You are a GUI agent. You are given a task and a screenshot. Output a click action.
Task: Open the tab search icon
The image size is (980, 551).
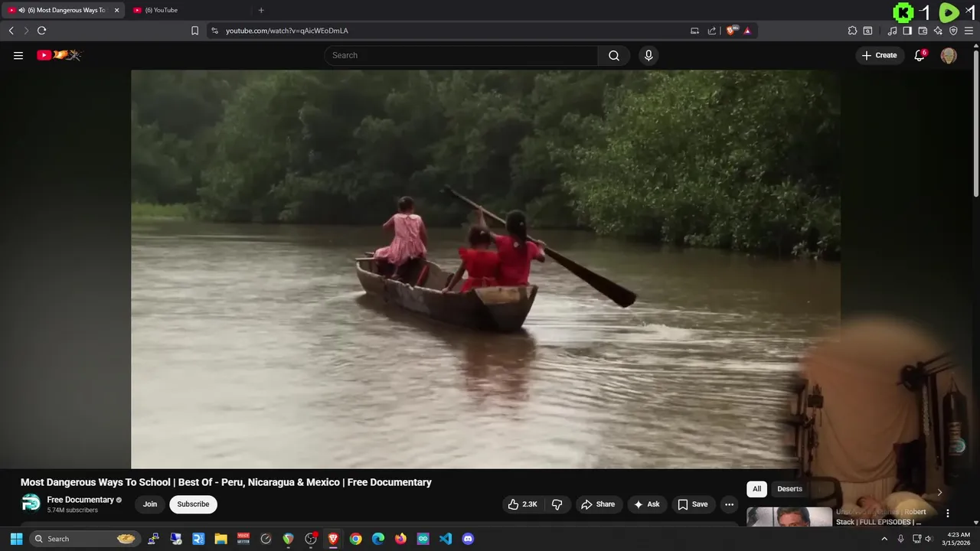point(867,31)
